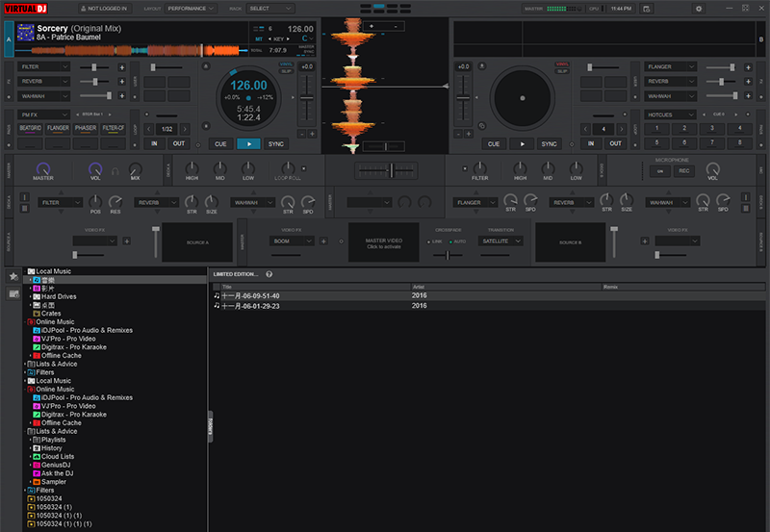
Task: Click CUE on deck A
Action: click(220, 143)
